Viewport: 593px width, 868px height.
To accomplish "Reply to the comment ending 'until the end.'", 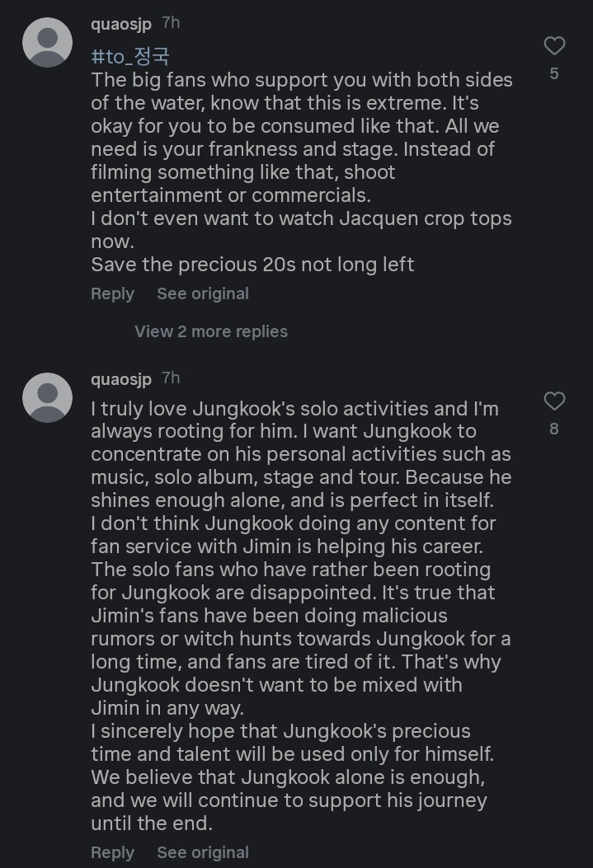I will (112, 852).
